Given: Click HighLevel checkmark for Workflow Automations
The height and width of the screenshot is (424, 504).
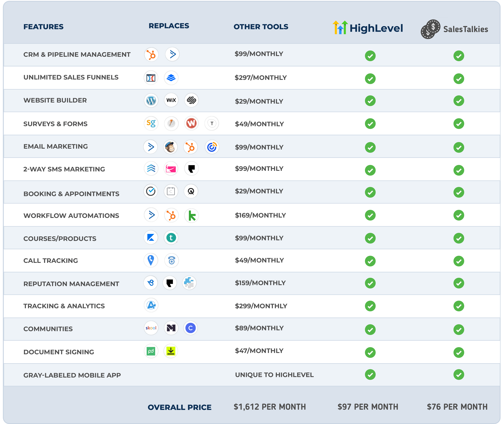Looking at the screenshot, I should [370, 215].
